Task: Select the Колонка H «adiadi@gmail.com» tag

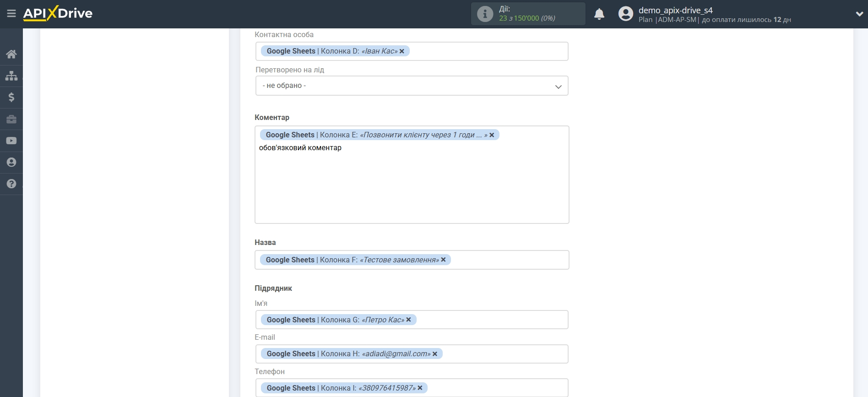Action: [352, 353]
